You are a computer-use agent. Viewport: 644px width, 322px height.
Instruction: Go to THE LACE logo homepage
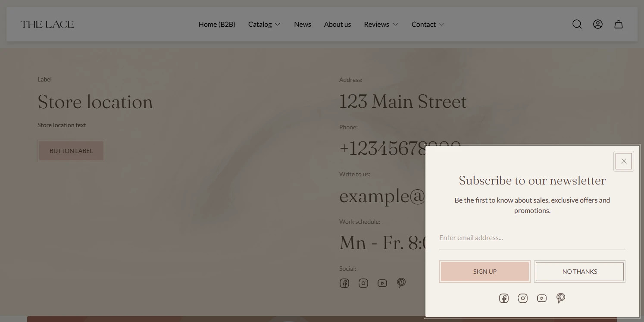tap(47, 24)
